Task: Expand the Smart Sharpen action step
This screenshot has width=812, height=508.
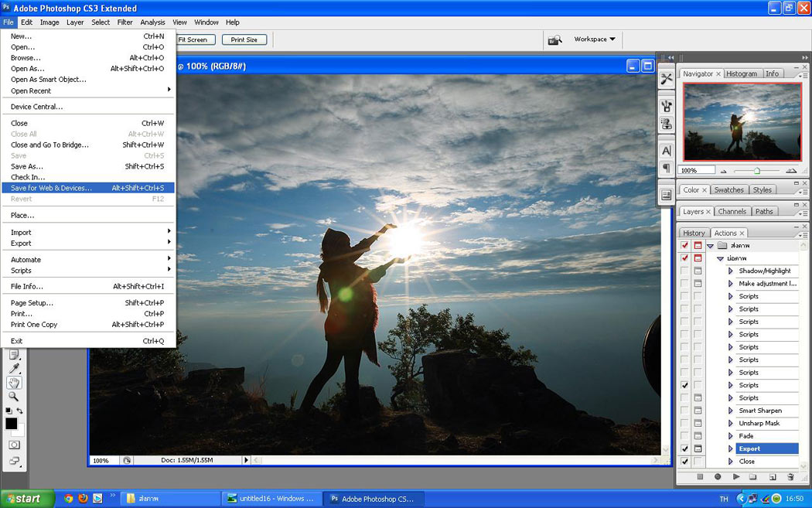Action: point(730,411)
